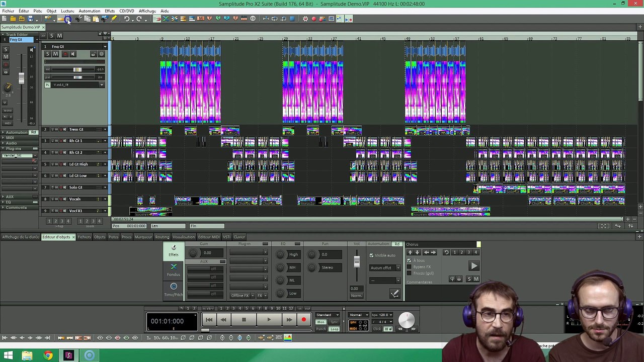Viewport: 644px width, 362px height.
Task: Open the Automation menu
Action: click(x=89, y=11)
